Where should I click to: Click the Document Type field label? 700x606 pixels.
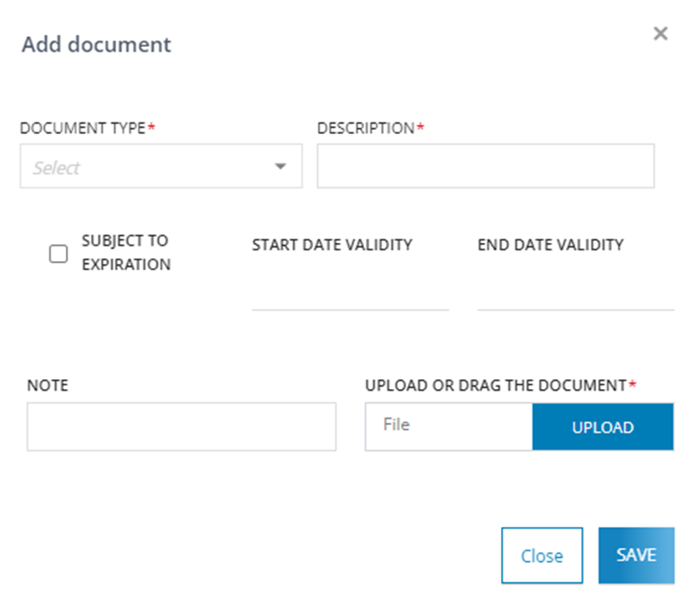83,128
